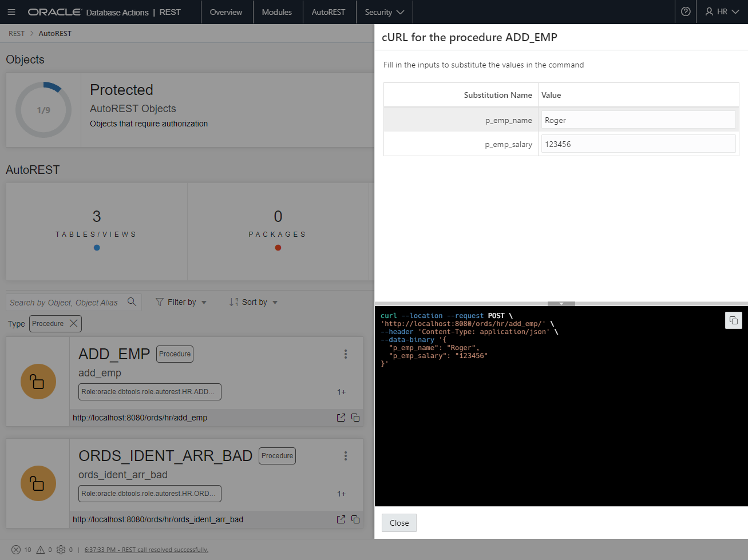Click the search magnifier icon
Image resolution: width=748 pixels, height=560 pixels.
132,301
